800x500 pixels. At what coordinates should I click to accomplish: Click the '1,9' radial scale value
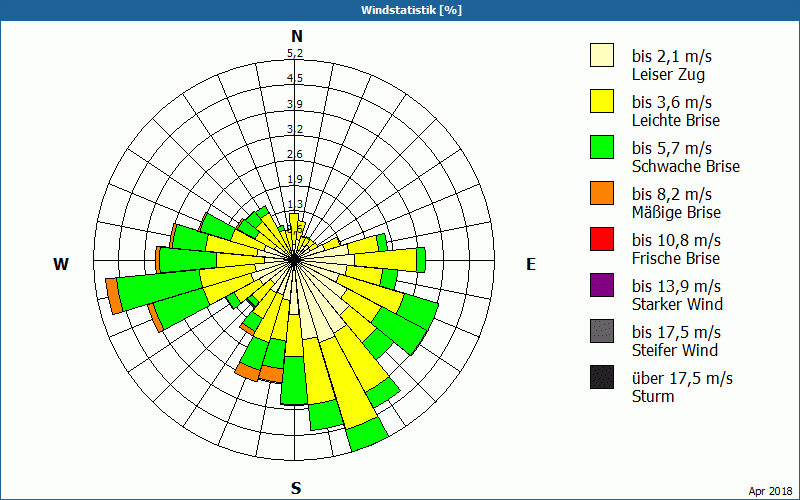tap(295, 179)
